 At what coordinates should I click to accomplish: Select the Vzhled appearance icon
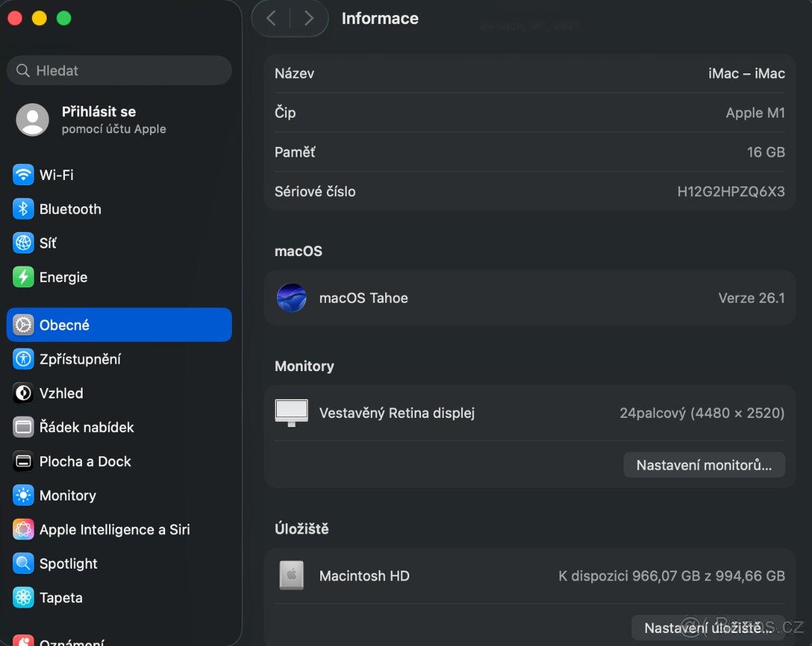click(x=23, y=393)
